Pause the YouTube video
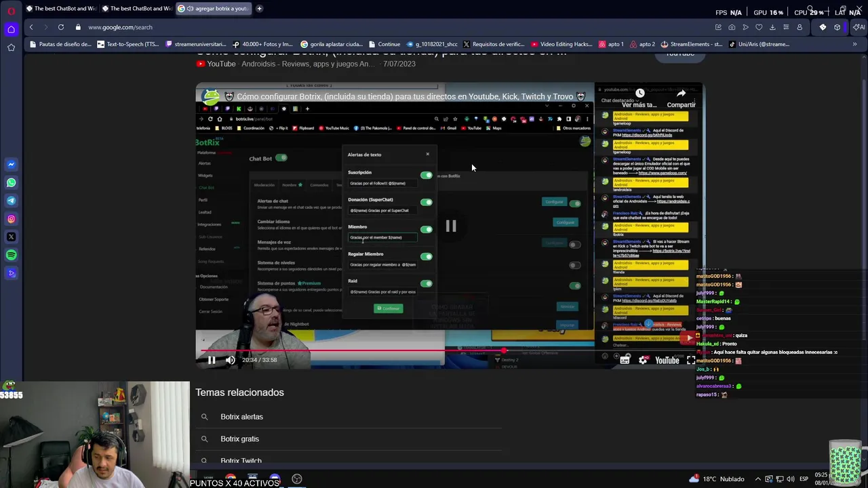Viewport: 868px width, 488px height. tap(212, 360)
